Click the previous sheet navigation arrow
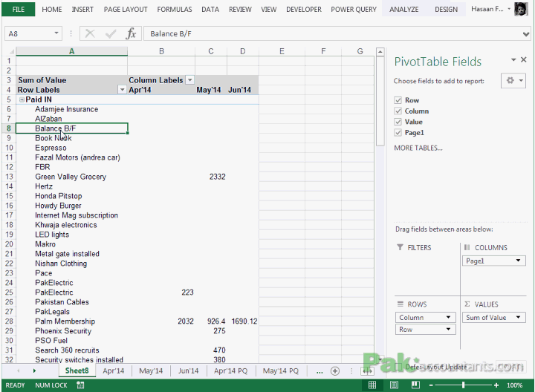The height and width of the screenshot is (392, 535). click(x=19, y=371)
